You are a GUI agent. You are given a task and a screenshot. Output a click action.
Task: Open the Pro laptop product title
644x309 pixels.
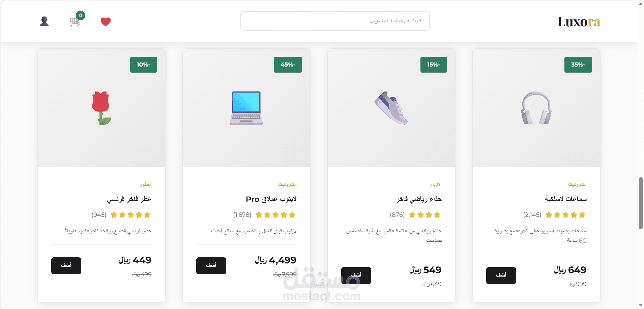[x=271, y=199]
